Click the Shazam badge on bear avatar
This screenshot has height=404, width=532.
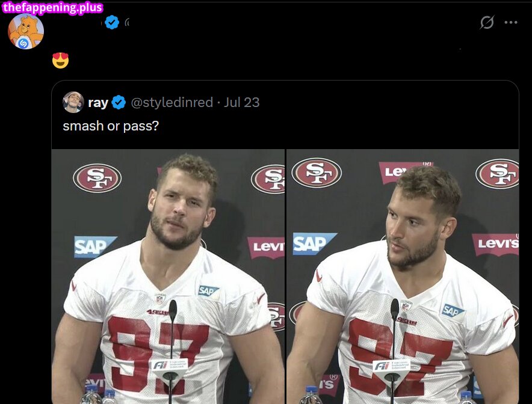coord(23,43)
